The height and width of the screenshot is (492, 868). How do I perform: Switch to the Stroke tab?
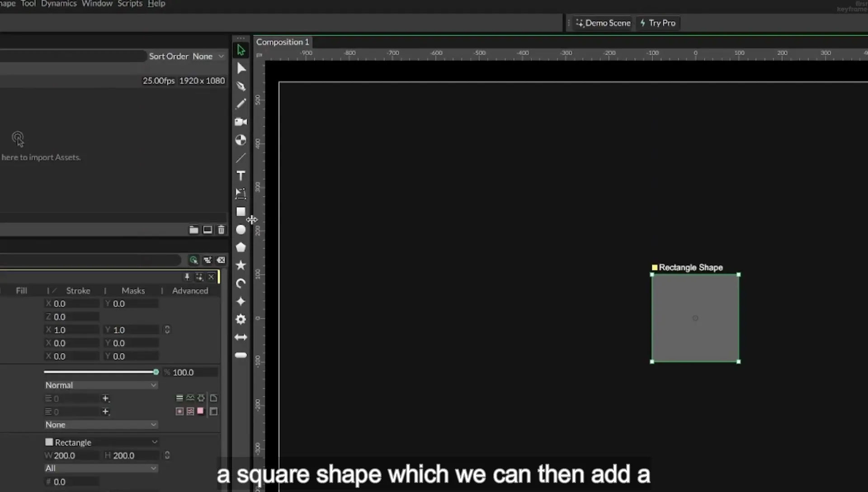tap(78, 291)
